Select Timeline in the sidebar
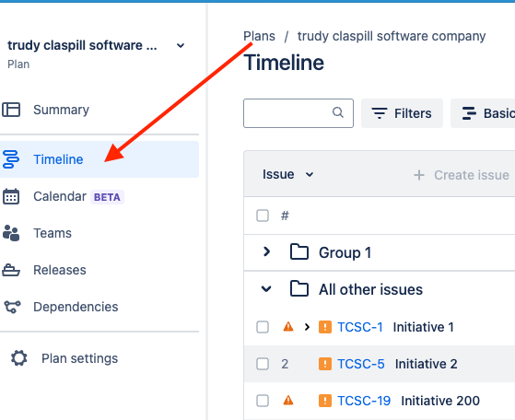Viewport: 515px width, 420px height. click(x=99, y=159)
